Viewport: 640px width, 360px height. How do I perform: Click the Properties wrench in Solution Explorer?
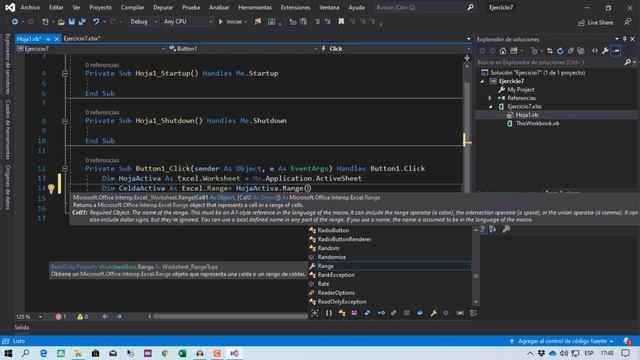coord(605,51)
